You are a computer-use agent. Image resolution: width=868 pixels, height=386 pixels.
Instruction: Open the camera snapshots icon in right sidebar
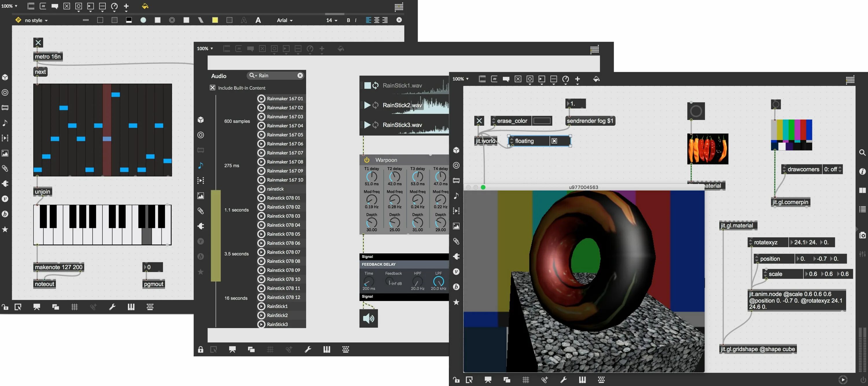point(862,235)
